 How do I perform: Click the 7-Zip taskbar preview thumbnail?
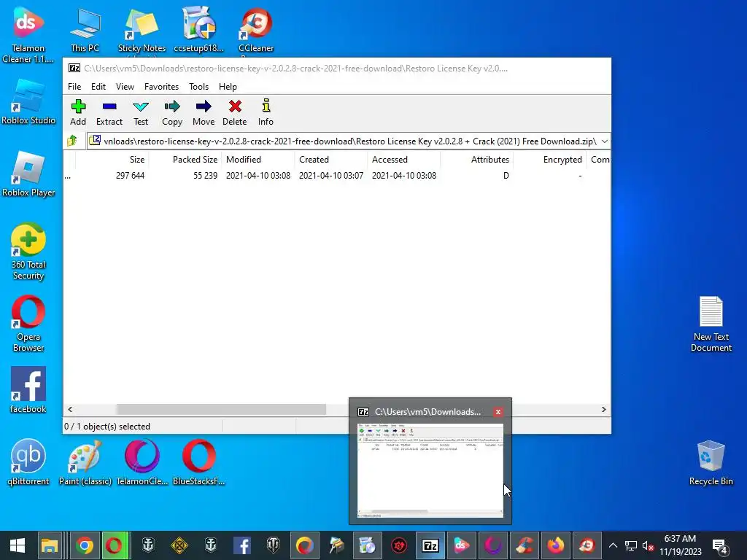point(430,470)
